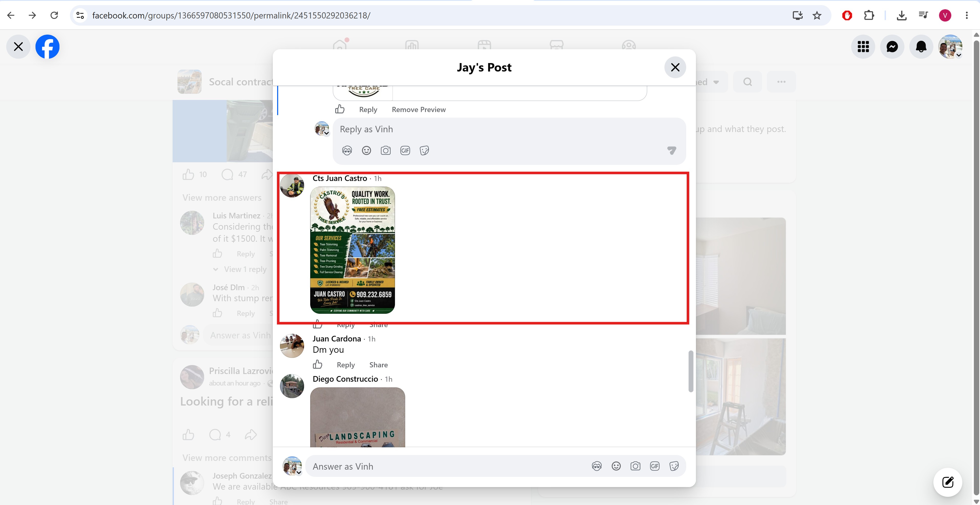Reload the Facebook page
Viewport: 980px width, 505px height.
54,15
